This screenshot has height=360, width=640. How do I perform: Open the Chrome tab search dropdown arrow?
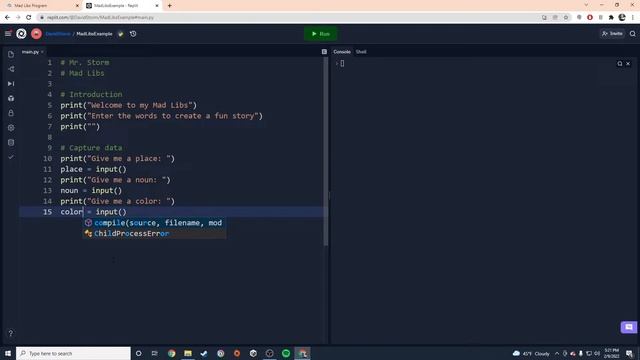click(587, 5)
